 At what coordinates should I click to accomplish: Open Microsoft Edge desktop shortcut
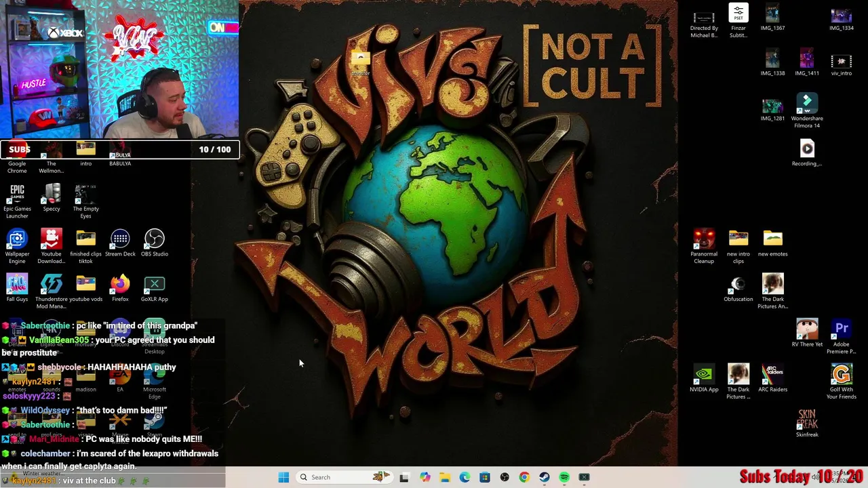[155, 382]
